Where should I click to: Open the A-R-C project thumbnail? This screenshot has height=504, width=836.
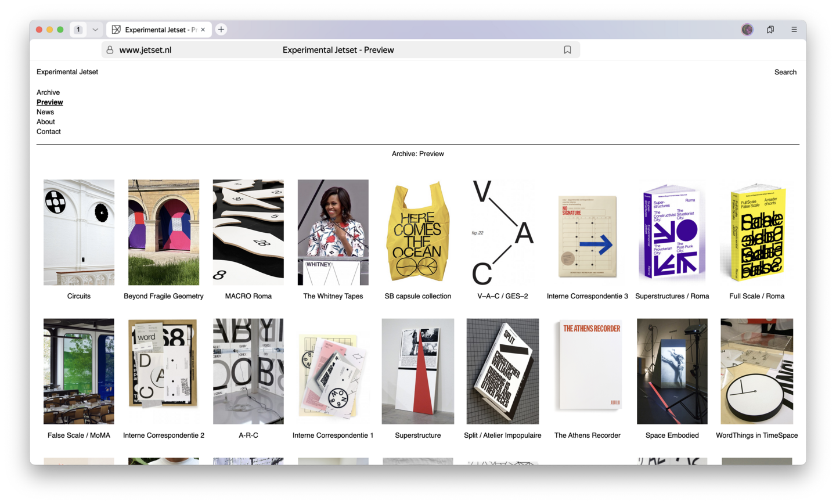click(x=248, y=371)
